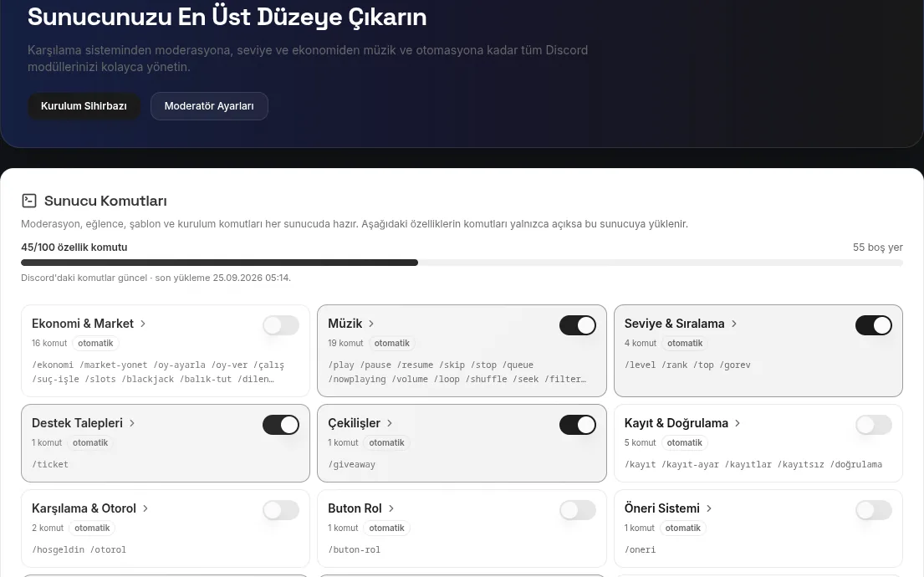
Task: Open the Müzik chevron arrow
Action: [371, 324]
